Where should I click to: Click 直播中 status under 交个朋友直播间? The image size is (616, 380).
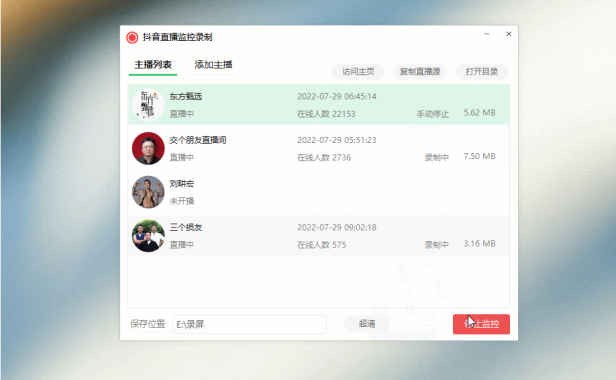coord(182,158)
